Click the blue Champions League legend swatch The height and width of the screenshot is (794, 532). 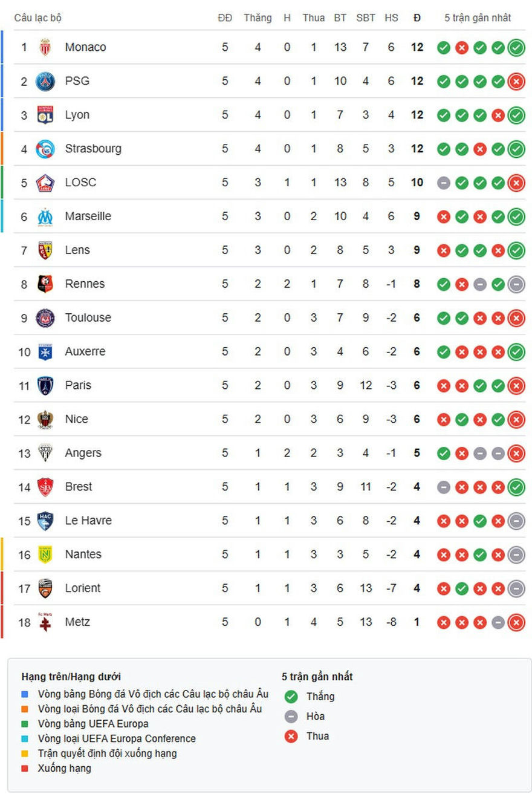pos(25,694)
